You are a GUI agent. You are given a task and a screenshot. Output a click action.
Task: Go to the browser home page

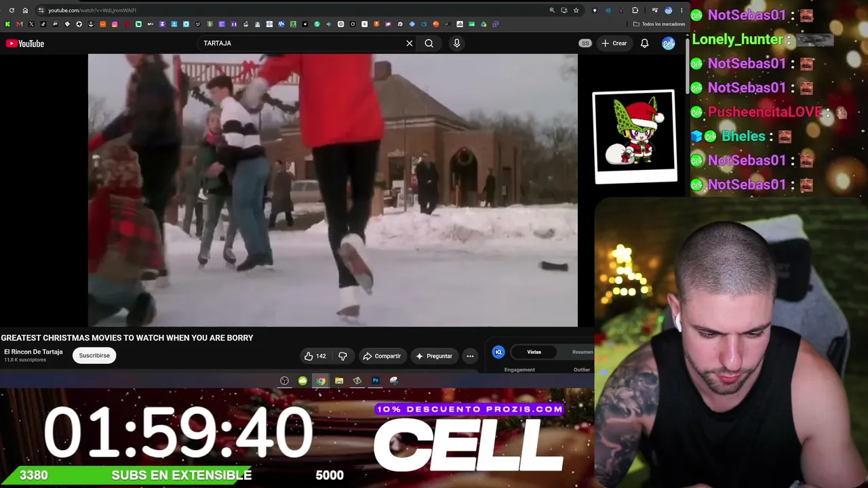pyautogui.click(x=25, y=10)
